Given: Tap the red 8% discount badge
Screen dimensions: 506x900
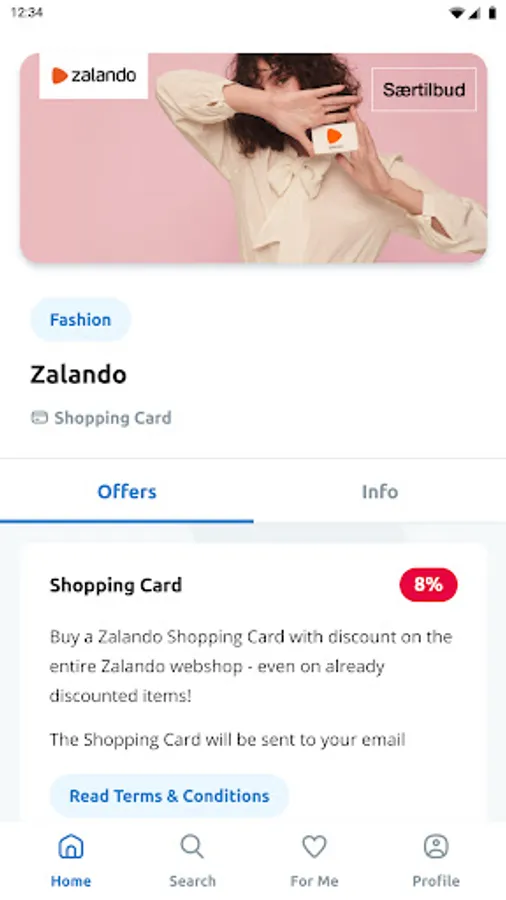Looking at the screenshot, I should click(429, 584).
